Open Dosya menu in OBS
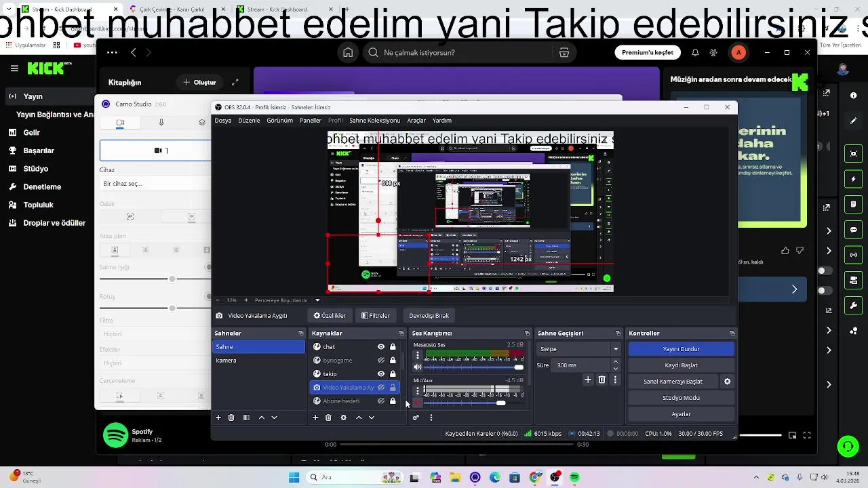The width and height of the screenshot is (868, 488). [223, 121]
